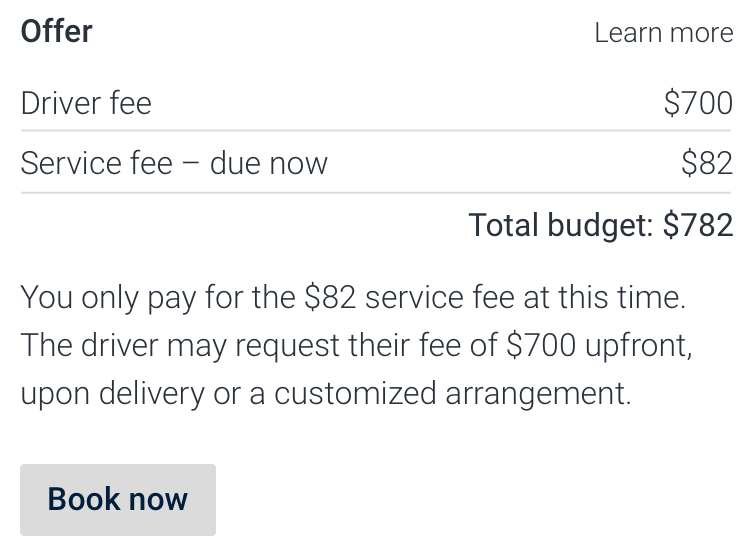748x555 pixels.
Task: Click the $82 mention inside the paragraph
Action: point(329,297)
